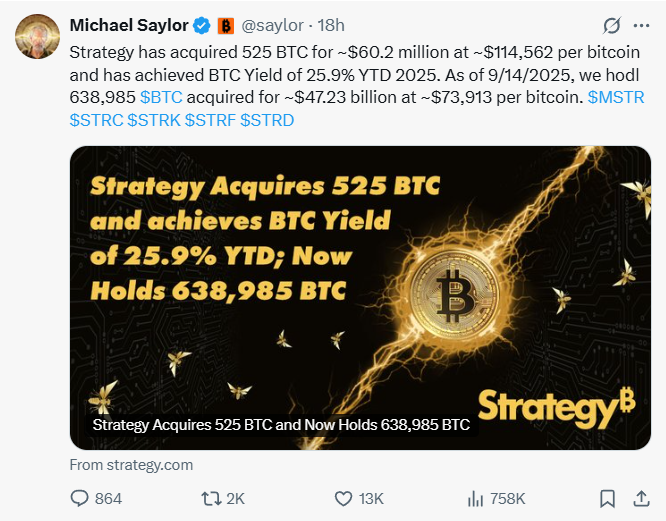
Task: Open the Strategy Acquires 525 BTC card image
Action: tap(360, 290)
